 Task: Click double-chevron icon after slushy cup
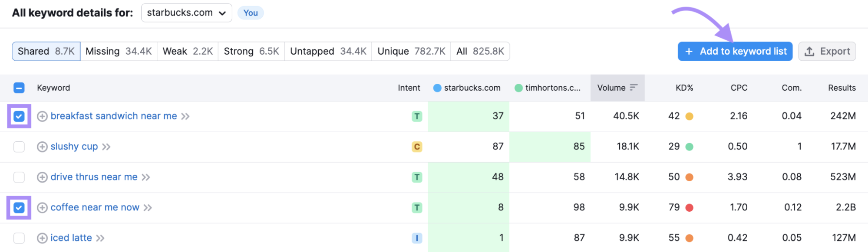106,147
